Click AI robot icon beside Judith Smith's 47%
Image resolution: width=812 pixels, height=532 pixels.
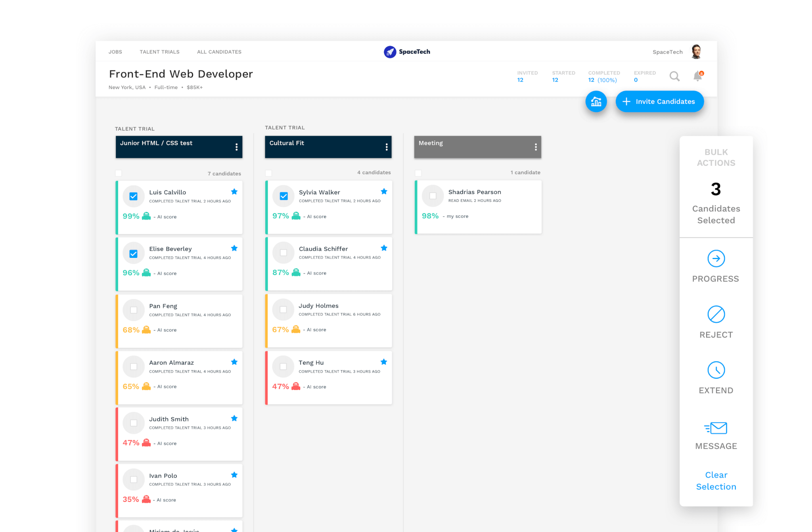tap(146, 442)
